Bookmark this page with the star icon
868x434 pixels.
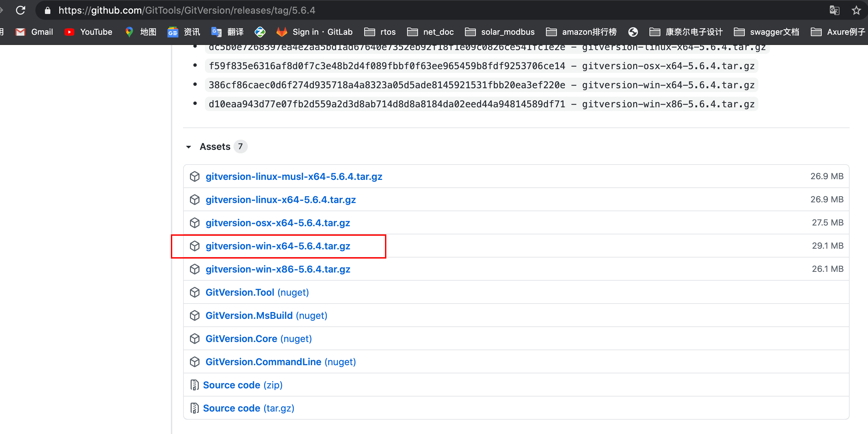(856, 10)
